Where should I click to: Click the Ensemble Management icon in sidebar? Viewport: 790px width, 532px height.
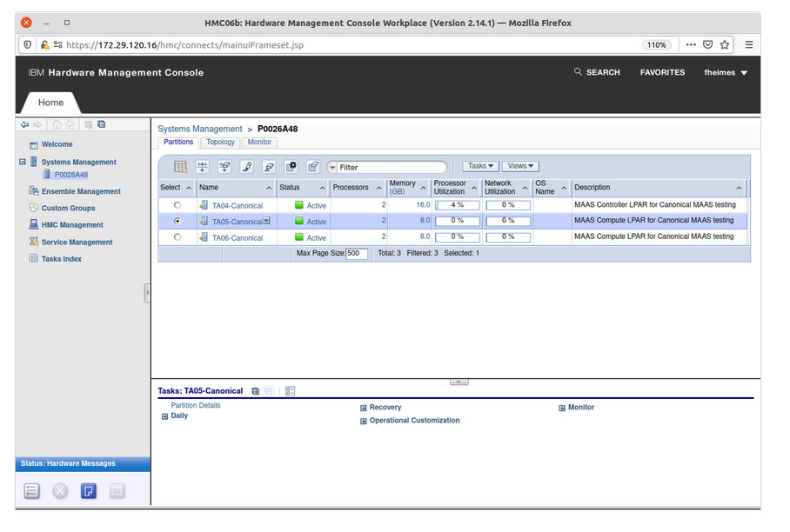34,191
